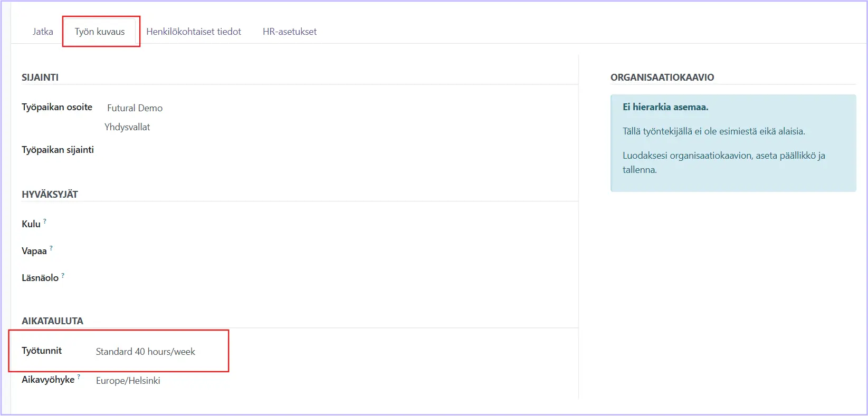Screen dimensions: 868x416
Task: Click the Kulu approver label
Action: (x=31, y=224)
